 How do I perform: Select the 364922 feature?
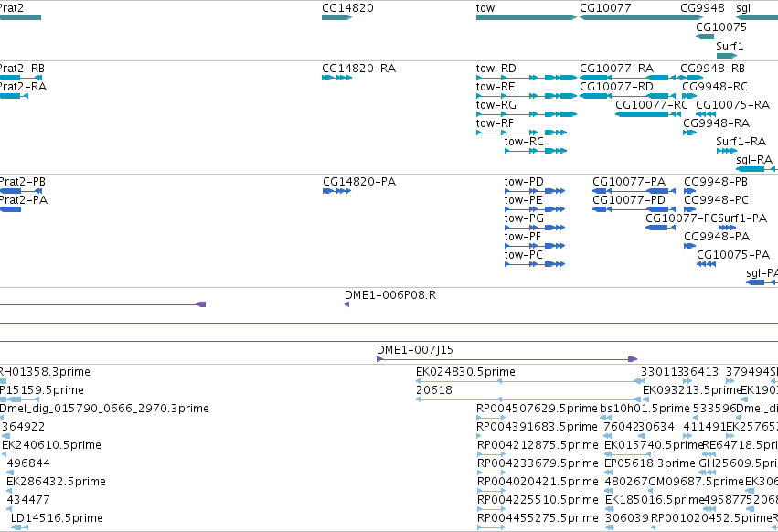6,436
